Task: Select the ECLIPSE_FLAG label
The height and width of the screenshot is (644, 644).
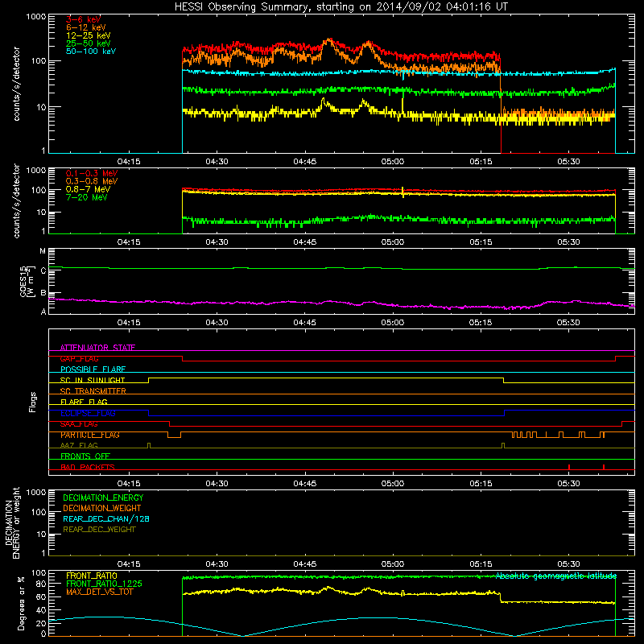Action: [88, 413]
